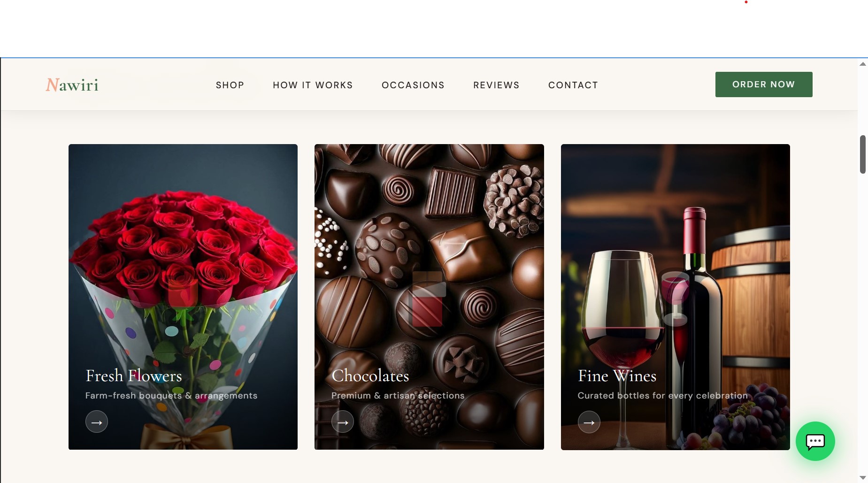
Task: Open the Fresh Flowers category title
Action: point(134,376)
